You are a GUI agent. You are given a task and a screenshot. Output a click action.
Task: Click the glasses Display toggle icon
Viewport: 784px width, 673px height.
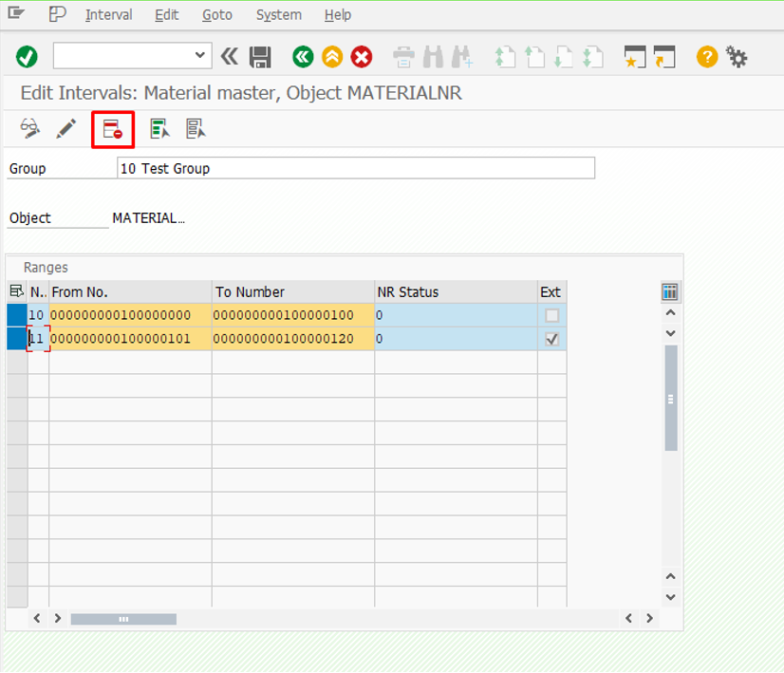(x=30, y=129)
